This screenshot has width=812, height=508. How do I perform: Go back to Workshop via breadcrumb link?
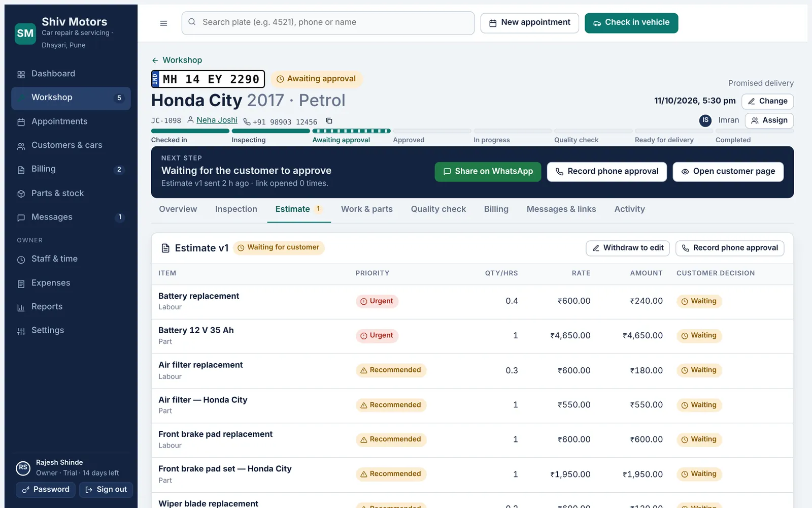coord(177,60)
